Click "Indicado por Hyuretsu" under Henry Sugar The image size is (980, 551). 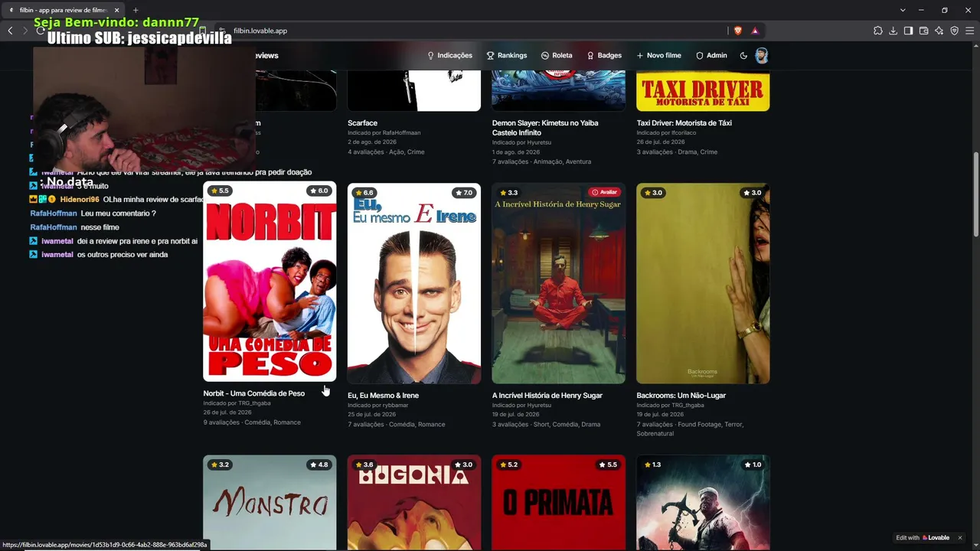(x=521, y=405)
